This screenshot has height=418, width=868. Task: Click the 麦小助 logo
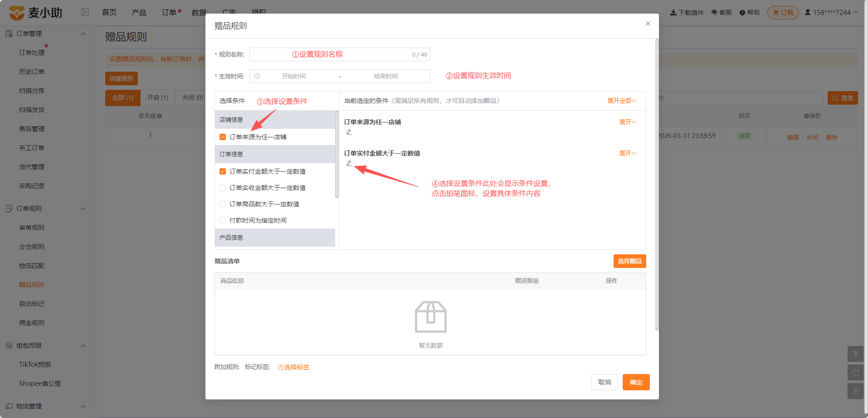pos(35,13)
